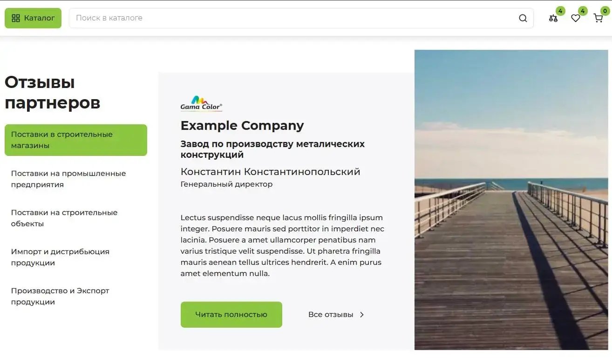Select tab Поставки в строительные магазины

(76, 140)
